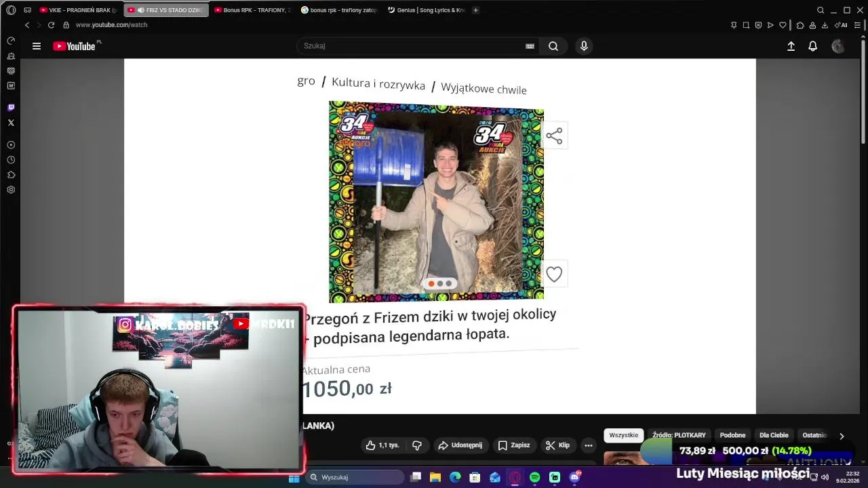Open the YouTube account avatar menu

click(x=838, y=46)
